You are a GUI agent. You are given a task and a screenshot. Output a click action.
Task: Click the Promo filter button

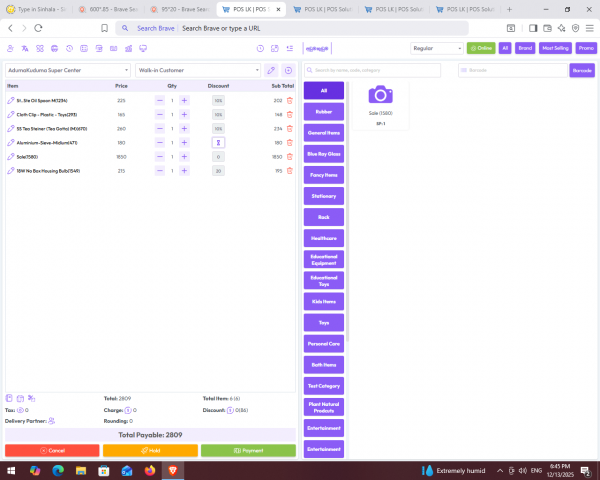[586, 48]
